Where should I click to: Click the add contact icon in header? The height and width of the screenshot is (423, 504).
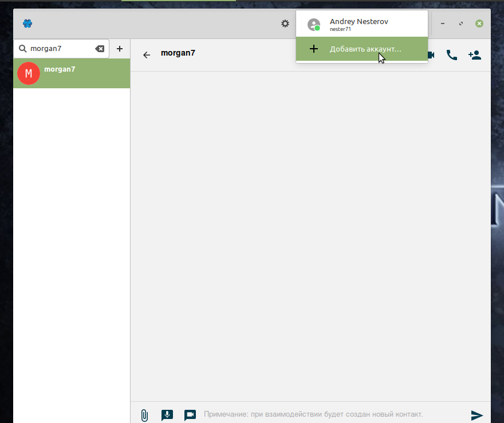[x=474, y=55]
